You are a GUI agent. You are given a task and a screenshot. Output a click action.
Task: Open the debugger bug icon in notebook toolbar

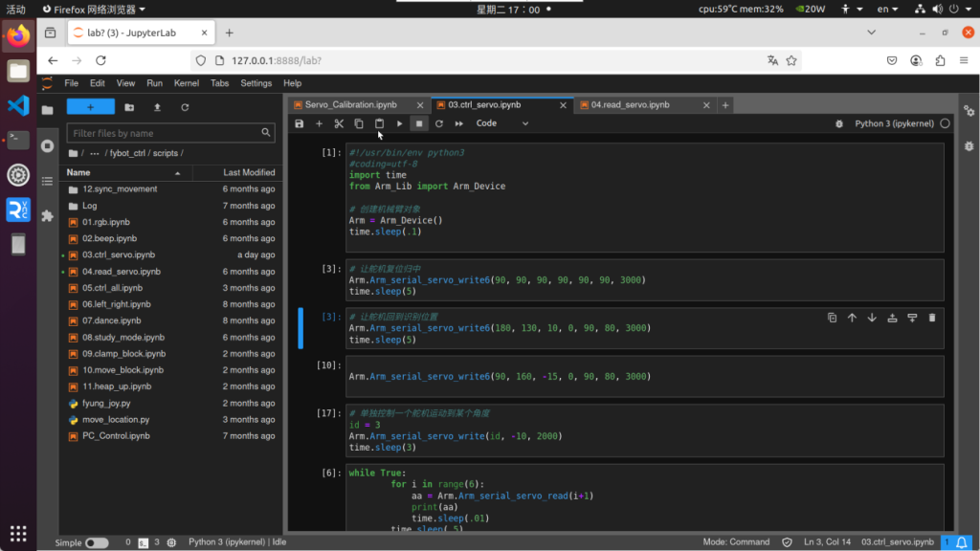click(x=838, y=123)
